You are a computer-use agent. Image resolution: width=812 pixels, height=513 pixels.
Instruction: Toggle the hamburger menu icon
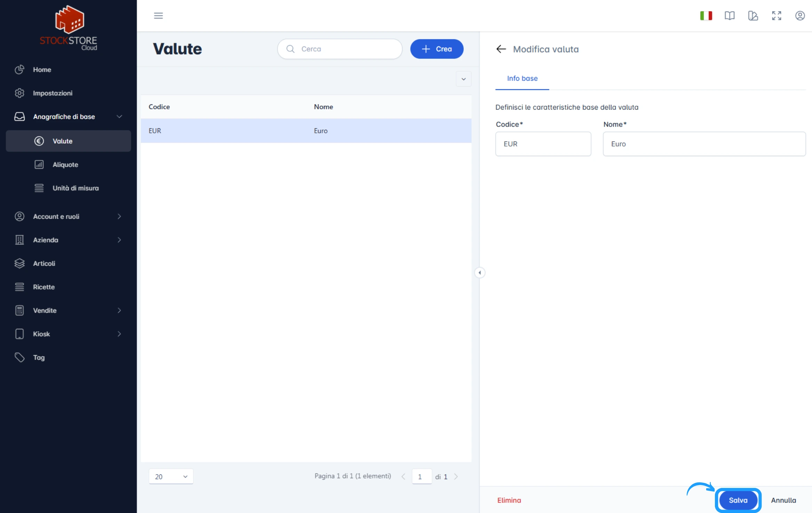(x=158, y=16)
